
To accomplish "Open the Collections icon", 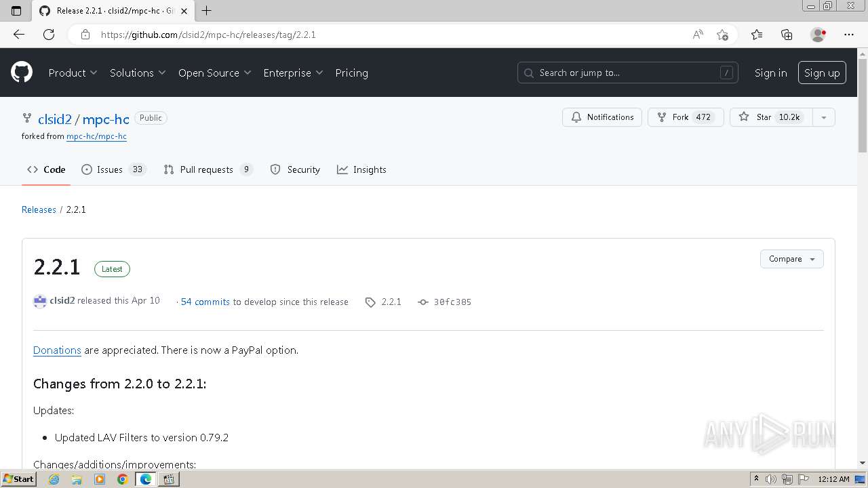I will coord(787,35).
